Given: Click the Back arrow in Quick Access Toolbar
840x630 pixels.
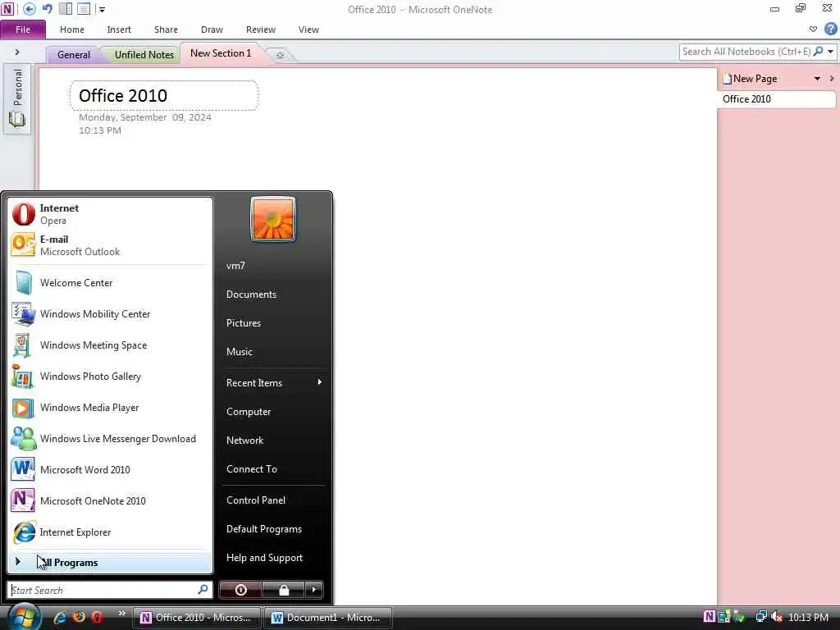Looking at the screenshot, I should point(30,9).
